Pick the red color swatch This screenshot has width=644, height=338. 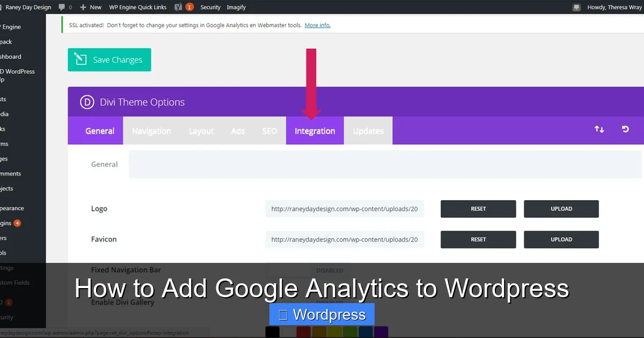tap(304, 332)
